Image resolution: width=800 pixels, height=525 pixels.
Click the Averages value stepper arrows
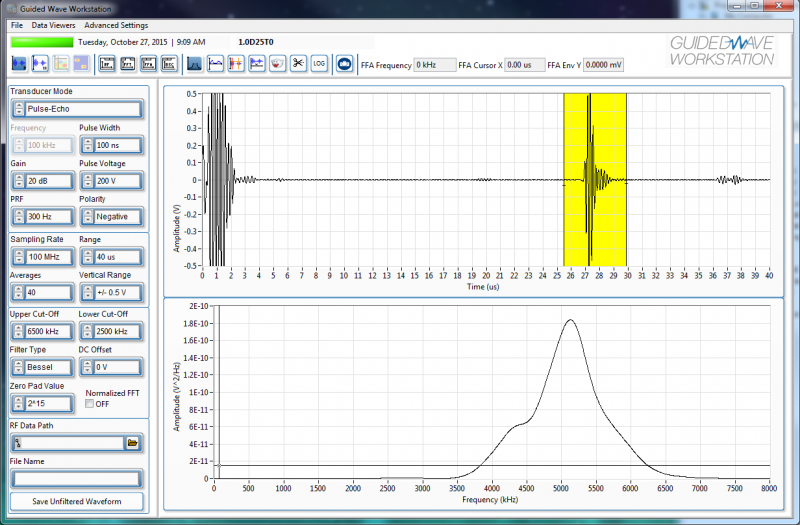(x=18, y=293)
